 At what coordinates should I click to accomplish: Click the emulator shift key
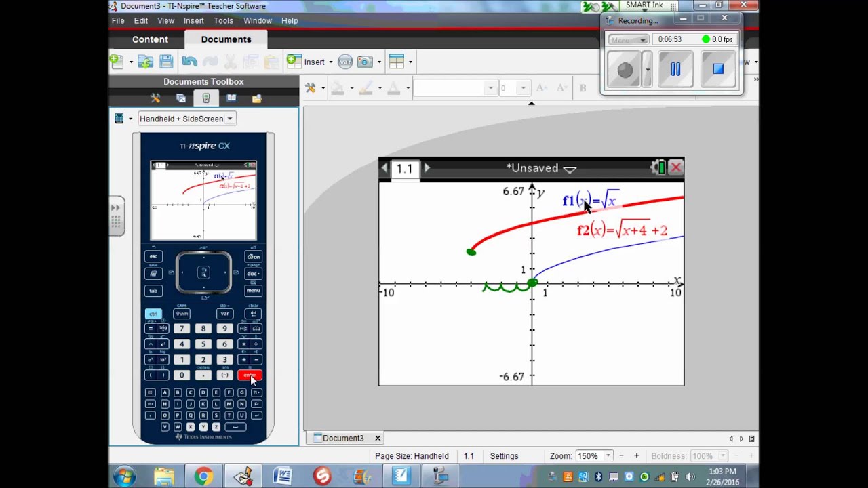(182, 314)
